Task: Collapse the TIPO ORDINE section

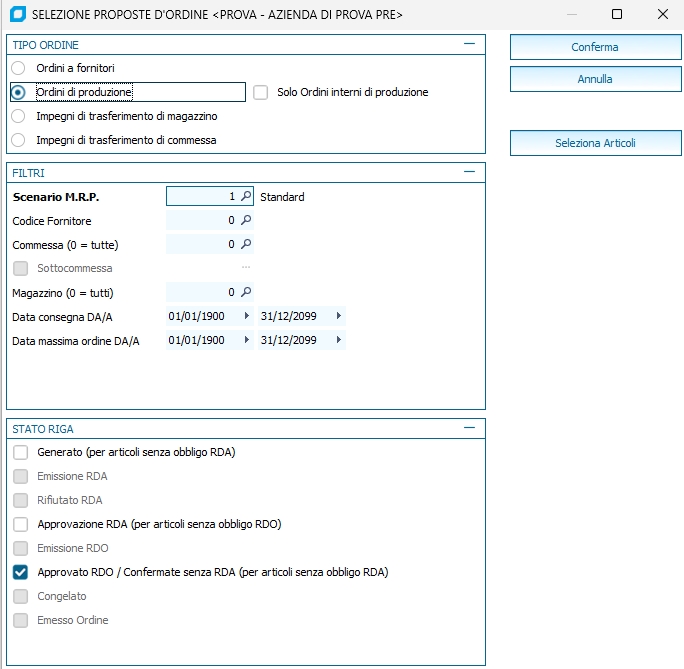Action: [469, 45]
